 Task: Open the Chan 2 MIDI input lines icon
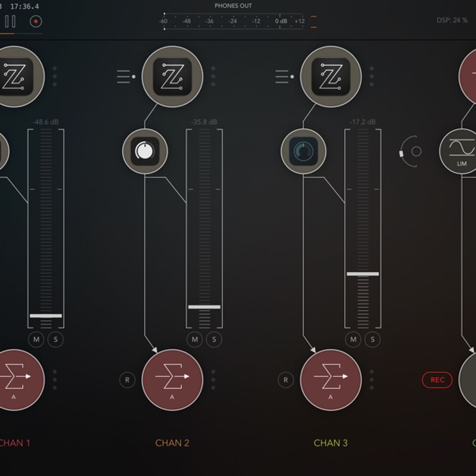click(126, 77)
